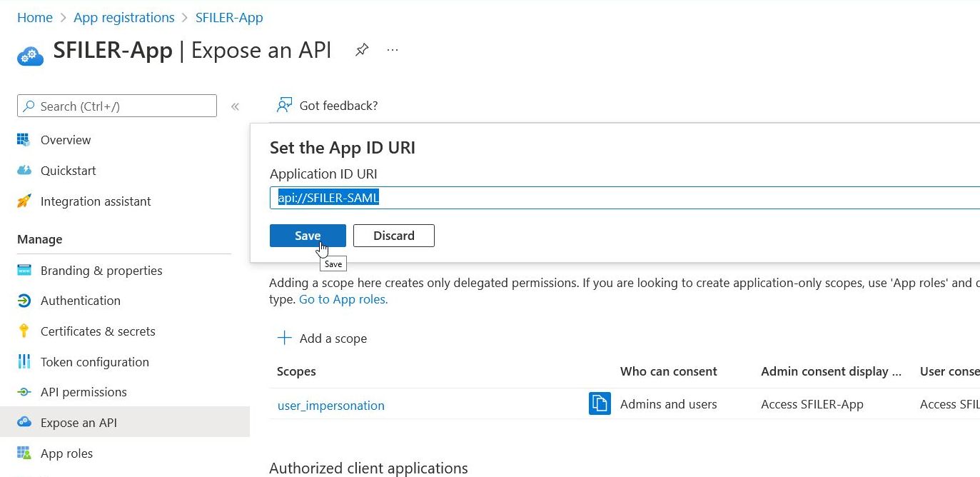
Task: Click the Manage section heading
Action: coord(40,239)
